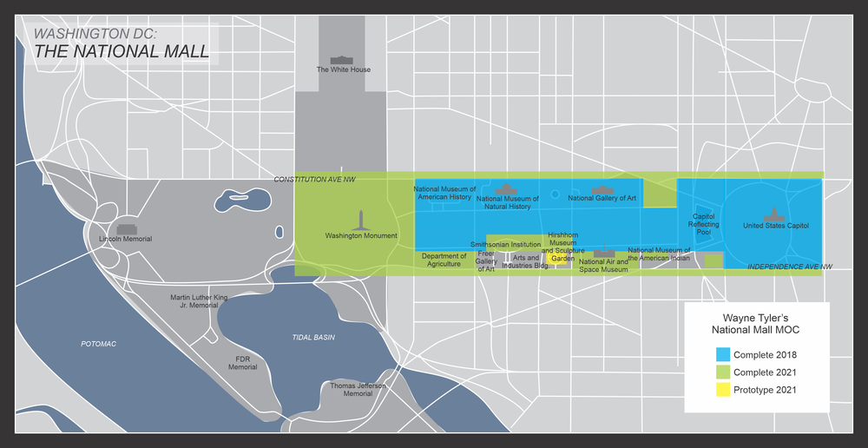
Task: Click 'Wayne Tyler's National Mall MOC' legend title
Action: click(x=756, y=323)
